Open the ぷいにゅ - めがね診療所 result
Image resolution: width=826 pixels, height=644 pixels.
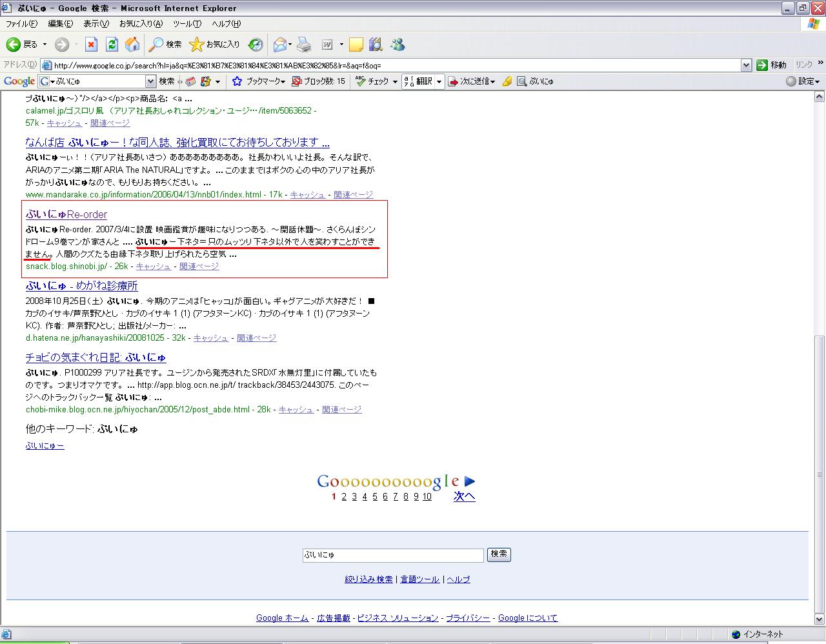[82, 286]
